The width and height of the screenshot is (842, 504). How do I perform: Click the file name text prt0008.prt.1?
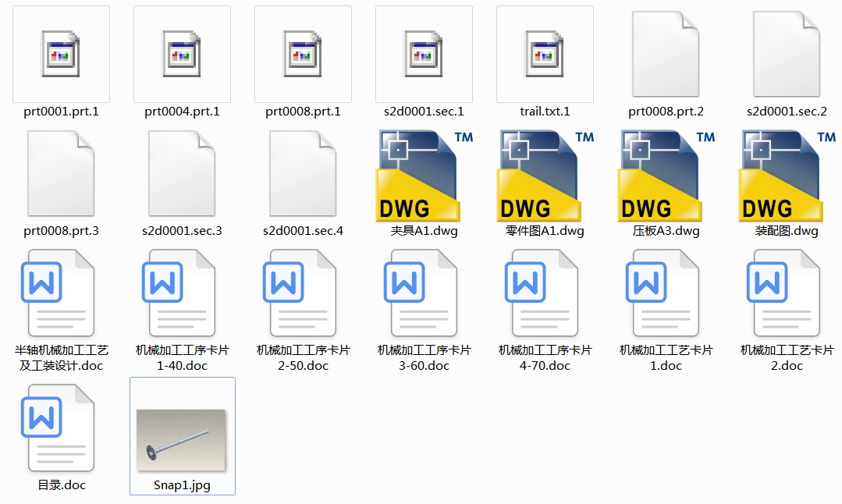(x=303, y=112)
